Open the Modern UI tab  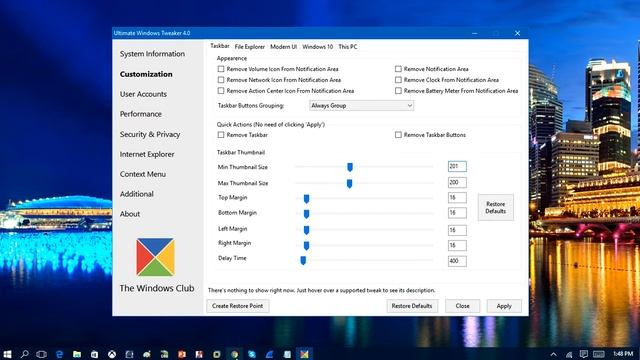tap(284, 47)
